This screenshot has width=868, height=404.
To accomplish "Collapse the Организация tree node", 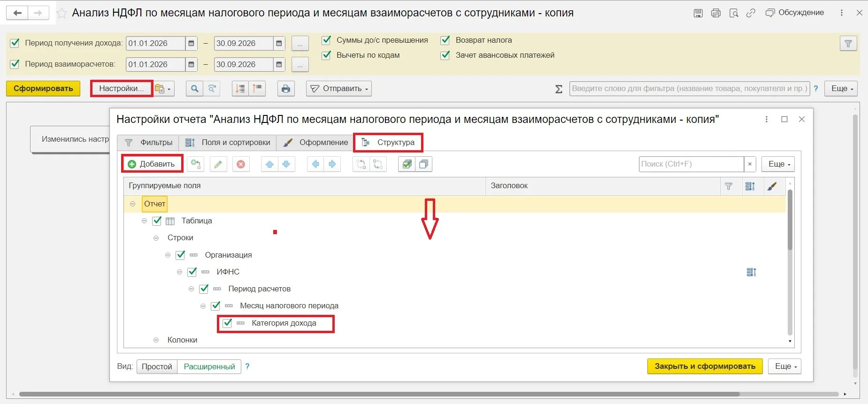I will (168, 255).
